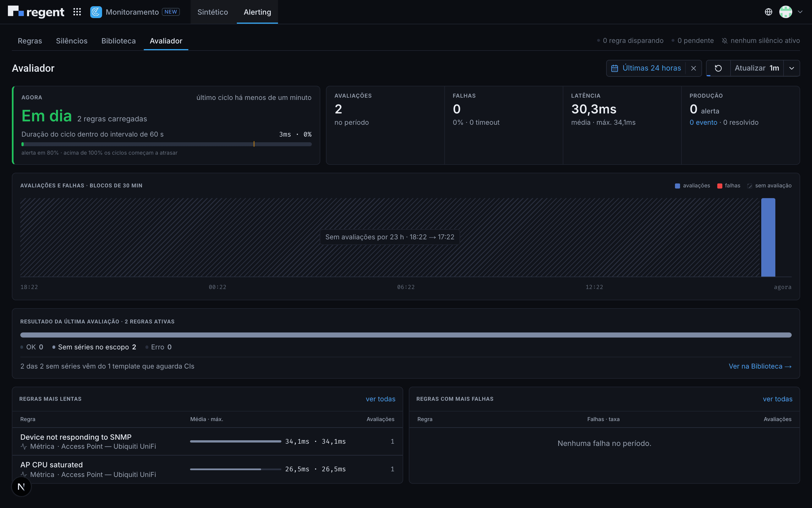Clear the Últimas 24 horas filter

[694, 68]
